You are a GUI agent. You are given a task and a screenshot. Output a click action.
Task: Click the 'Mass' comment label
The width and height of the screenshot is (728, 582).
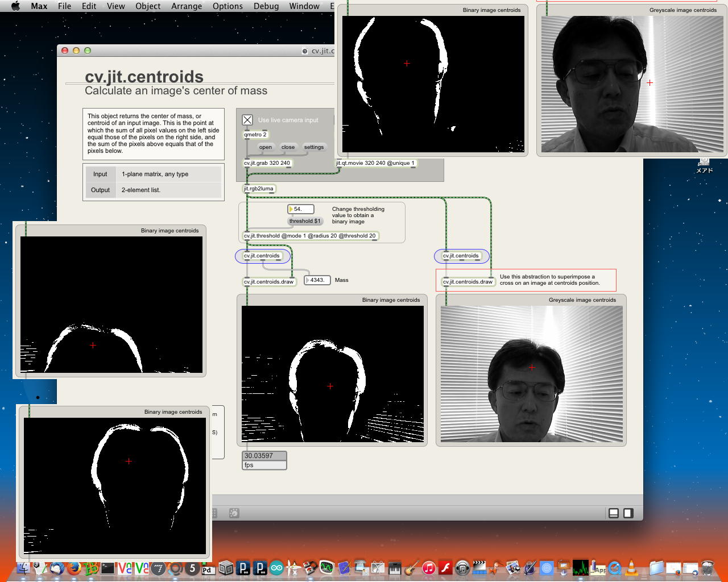(x=342, y=280)
